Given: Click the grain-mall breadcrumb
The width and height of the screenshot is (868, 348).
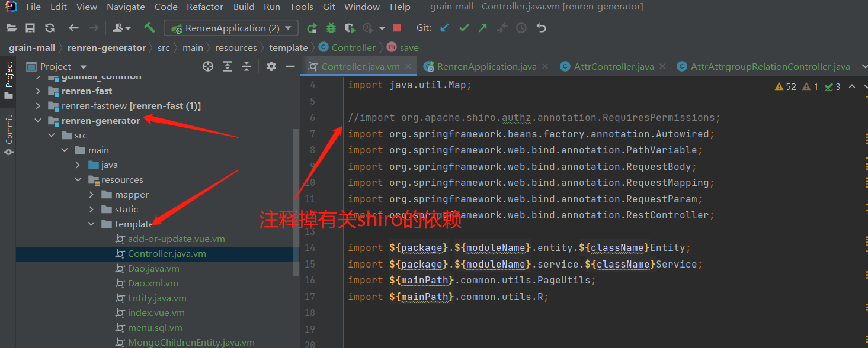Looking at the screenshot, I should [32, 47].
